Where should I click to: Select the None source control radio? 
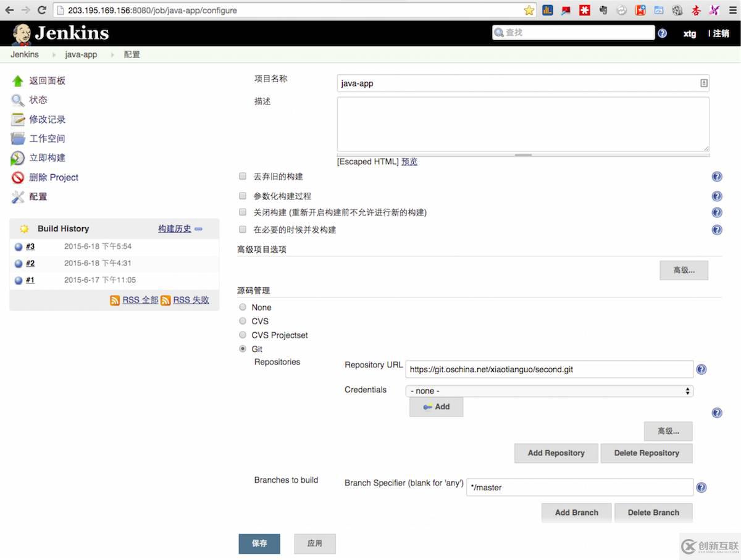243,307
